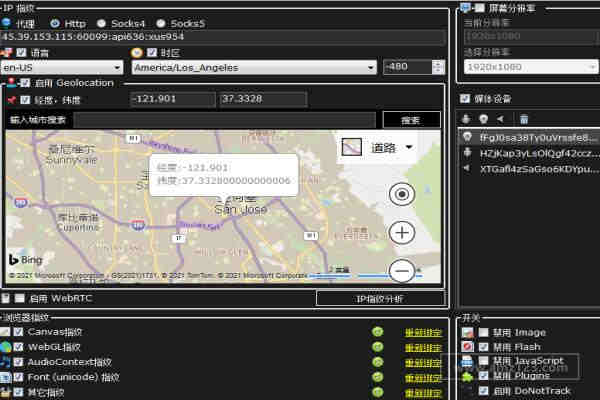Click the microphone icon in media toolbar
This screenshot has height=400, width=600.
(x=466, y=119)
